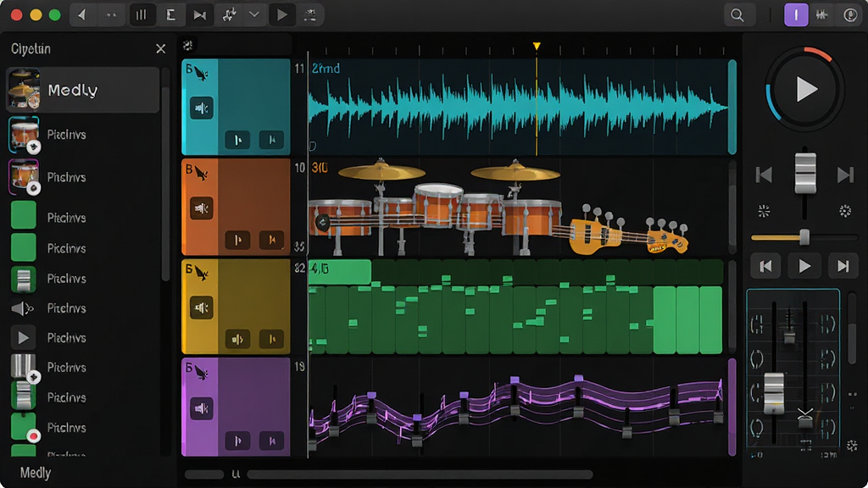Click the horizontal scrollbar below the timeline

click(x=420, y=474)
